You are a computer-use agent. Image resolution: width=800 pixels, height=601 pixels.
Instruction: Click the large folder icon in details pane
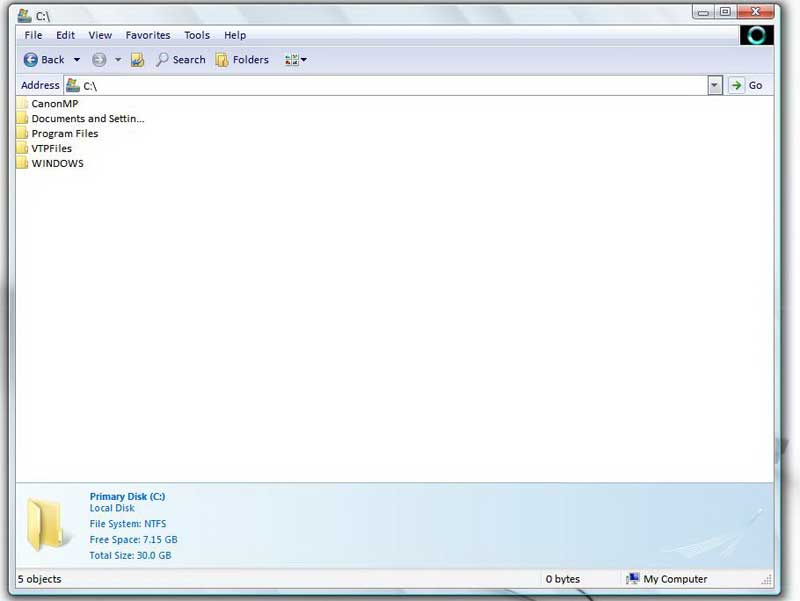[x=46, y=525]
